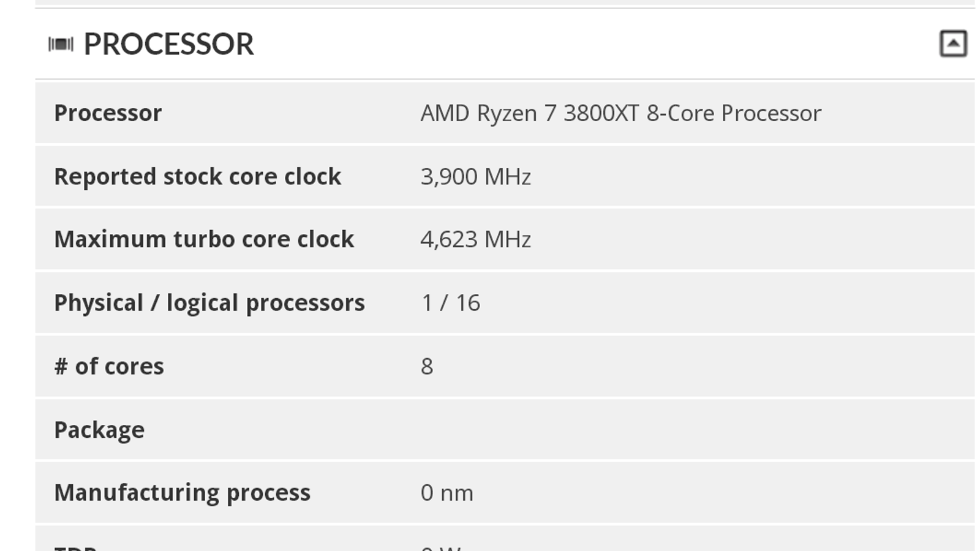Collapse the PROCESSOR section with arrow button

tap(953, 43)
